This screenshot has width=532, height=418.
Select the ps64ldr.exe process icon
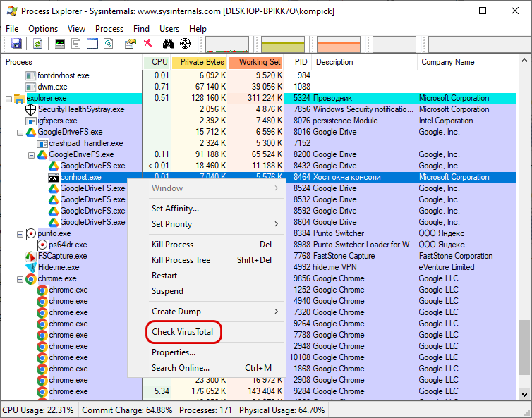[42, 245]
